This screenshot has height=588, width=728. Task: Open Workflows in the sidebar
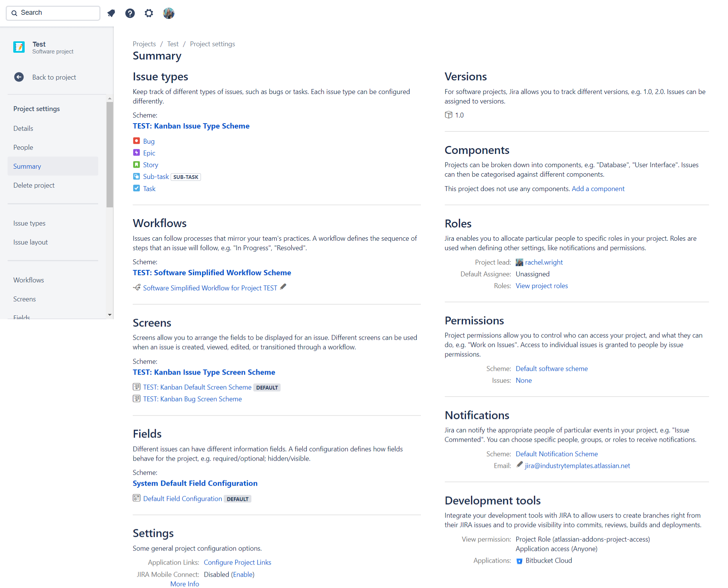pyautogui.click(x=28, y=280)
